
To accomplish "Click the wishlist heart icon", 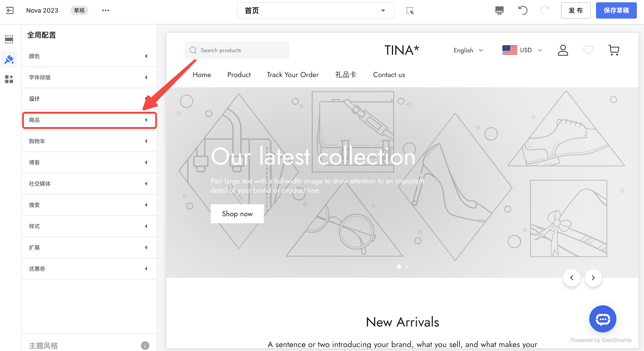I will point(588,50).
